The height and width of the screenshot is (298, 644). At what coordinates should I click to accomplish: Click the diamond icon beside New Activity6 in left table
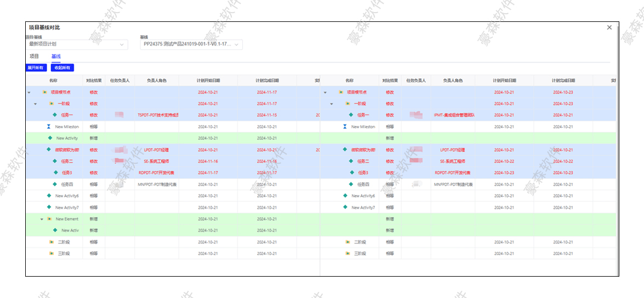point(49,196)
